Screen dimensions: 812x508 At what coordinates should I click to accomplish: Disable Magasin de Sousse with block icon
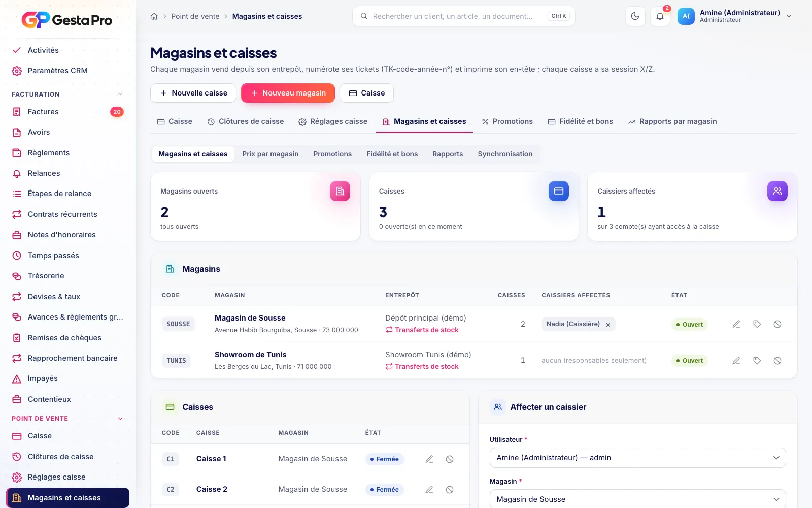click(x=777, y=324)
